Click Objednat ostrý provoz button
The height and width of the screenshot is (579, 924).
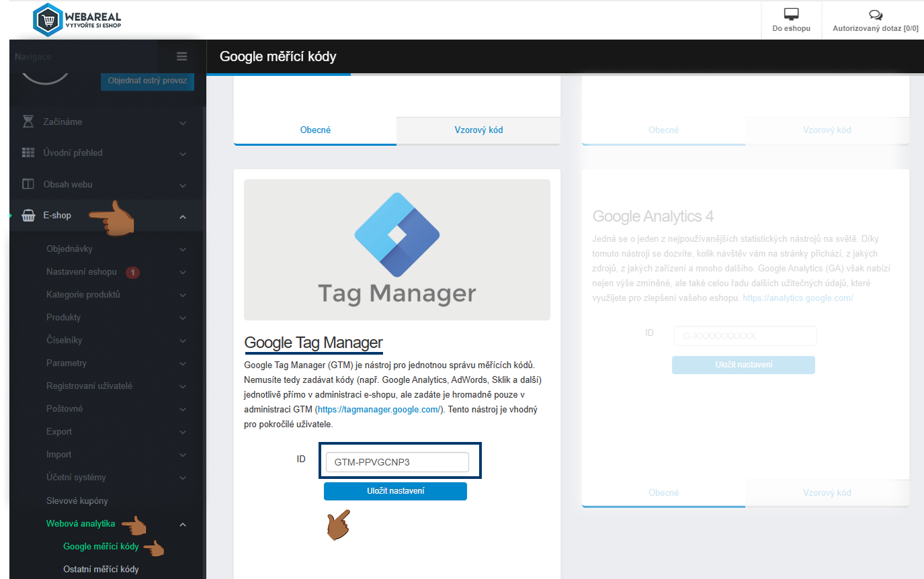147,81
